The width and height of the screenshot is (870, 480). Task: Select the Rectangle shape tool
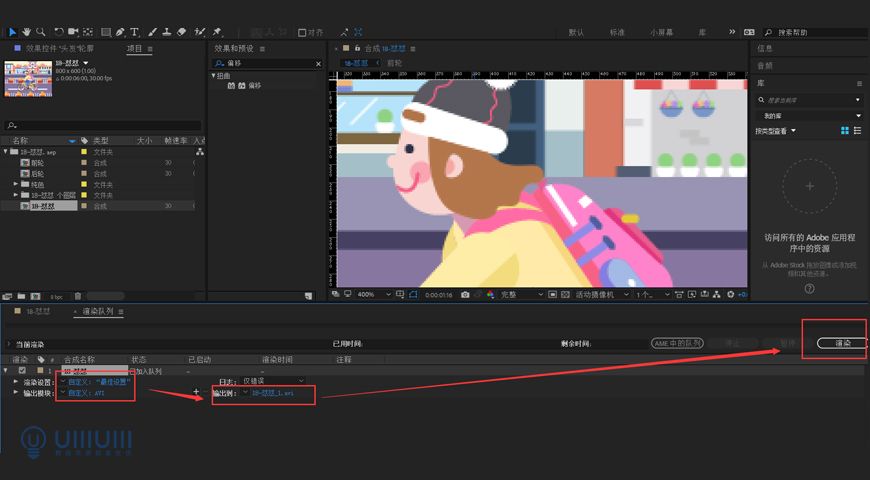pos(105,32)
